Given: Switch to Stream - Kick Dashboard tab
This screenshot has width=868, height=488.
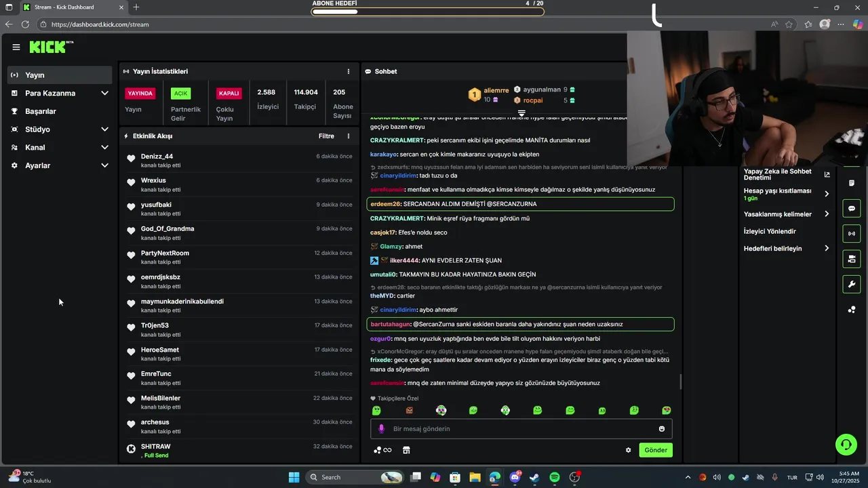Looking at the screenshot, I should tap(73, 7).
